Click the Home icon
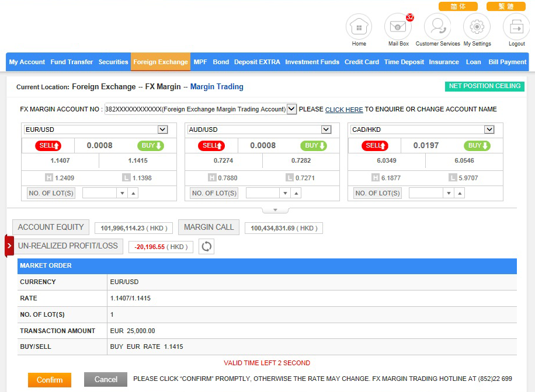 tap(359, 27)
